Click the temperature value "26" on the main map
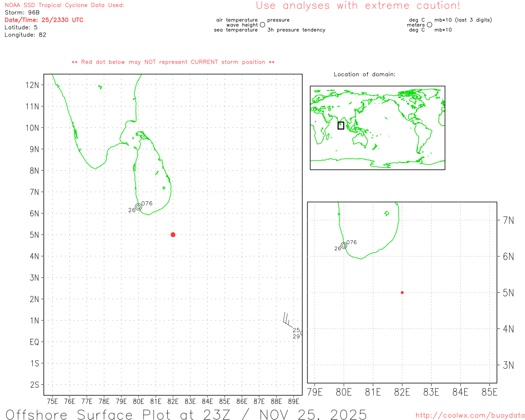The image size is (525, 420). pos(132,210)
